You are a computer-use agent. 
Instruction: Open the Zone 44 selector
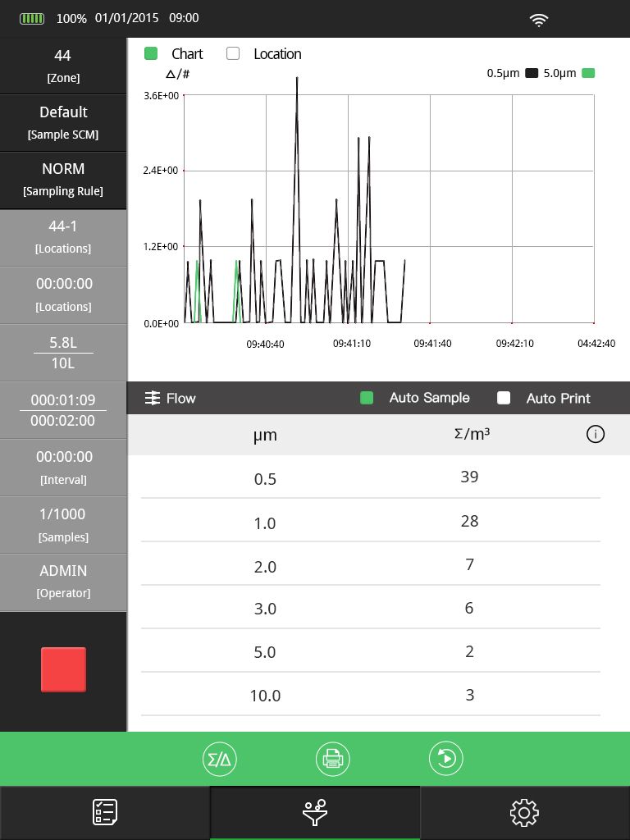click(x=63, y=66)
